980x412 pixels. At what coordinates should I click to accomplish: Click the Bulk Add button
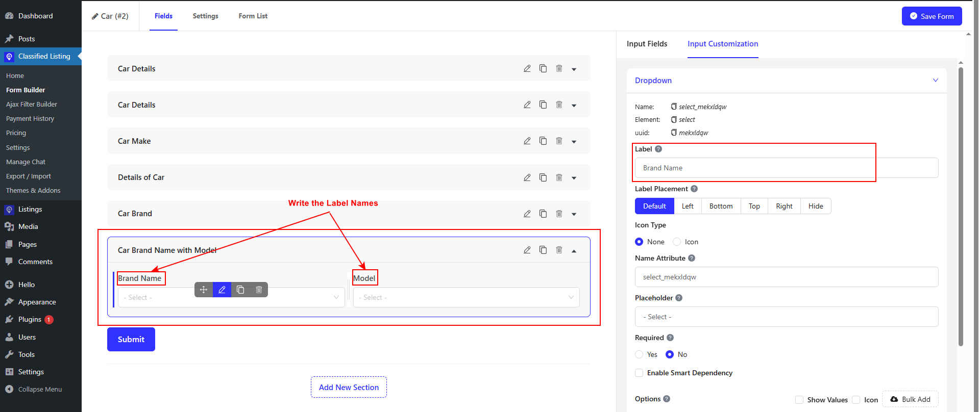pos(910,399)
